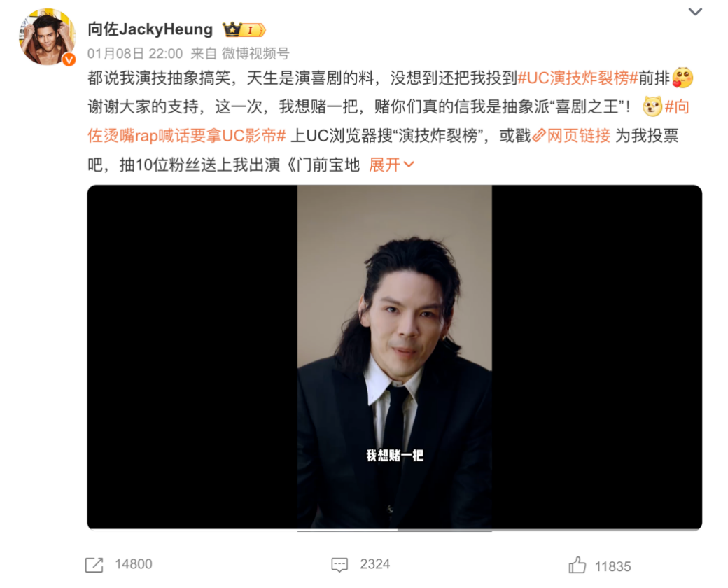Image resolution: width=728 pixels, height=588 pixels.
Task: Open the 2324 comments count
Action: point(375,564)
